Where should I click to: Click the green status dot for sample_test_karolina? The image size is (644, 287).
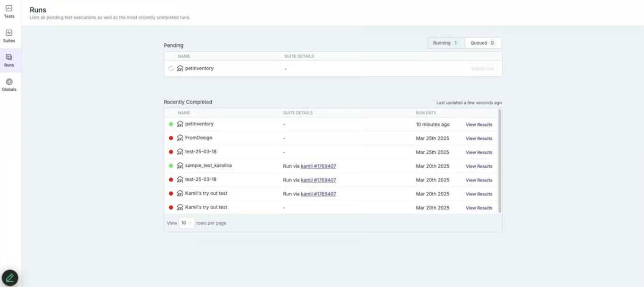click(170, 165)
